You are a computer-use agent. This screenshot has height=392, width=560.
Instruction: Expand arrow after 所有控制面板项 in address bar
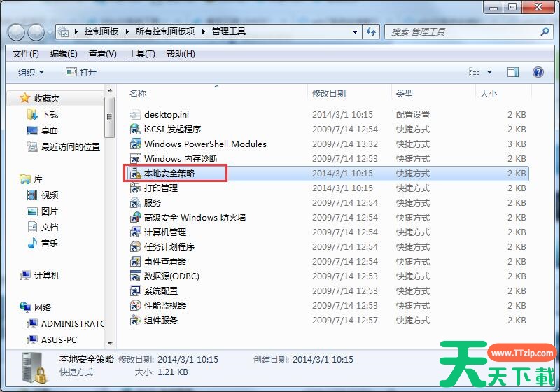[204, 31]
